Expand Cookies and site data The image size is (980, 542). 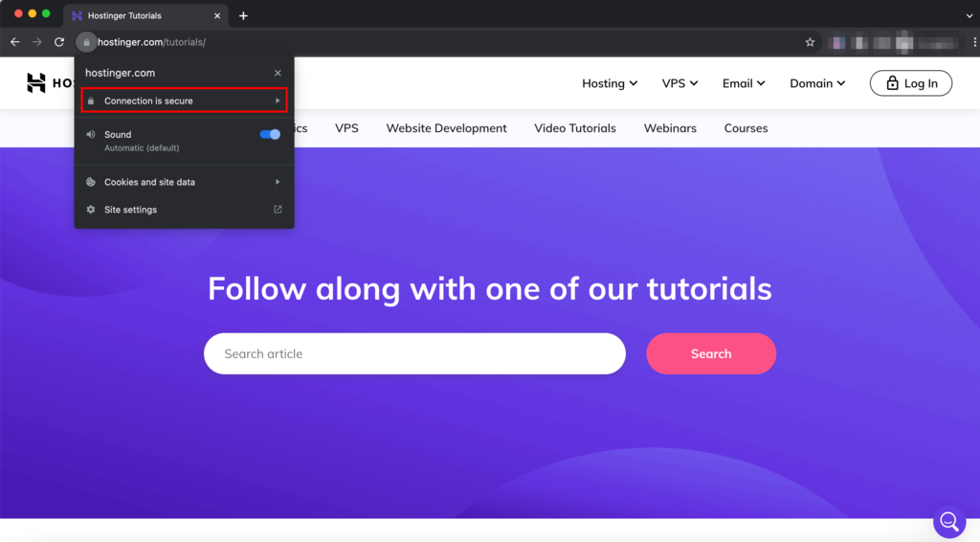[184, 182]
